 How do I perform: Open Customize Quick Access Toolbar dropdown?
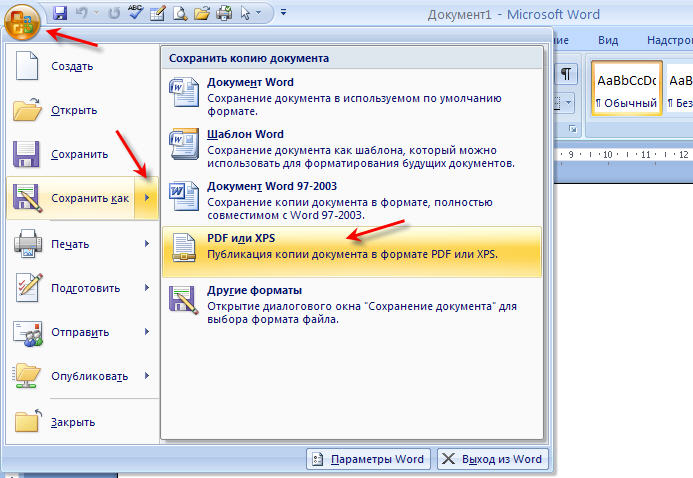click(283, 12)
